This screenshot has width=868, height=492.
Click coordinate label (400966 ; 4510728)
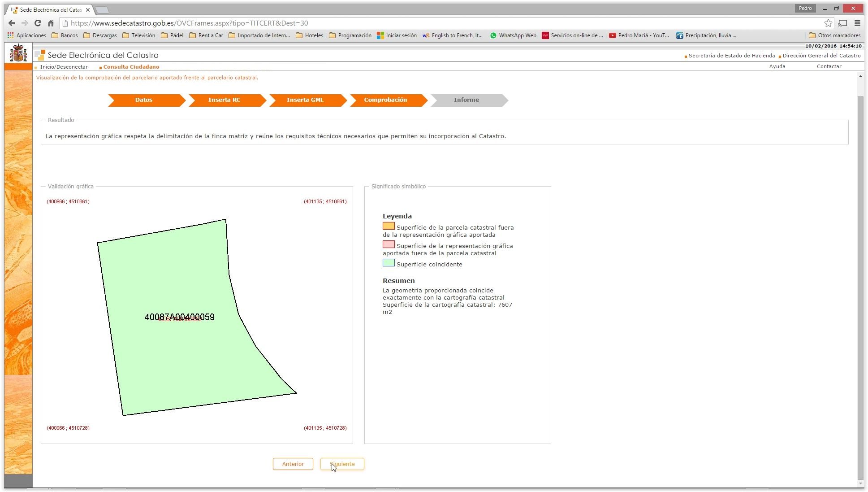[68, 428]
